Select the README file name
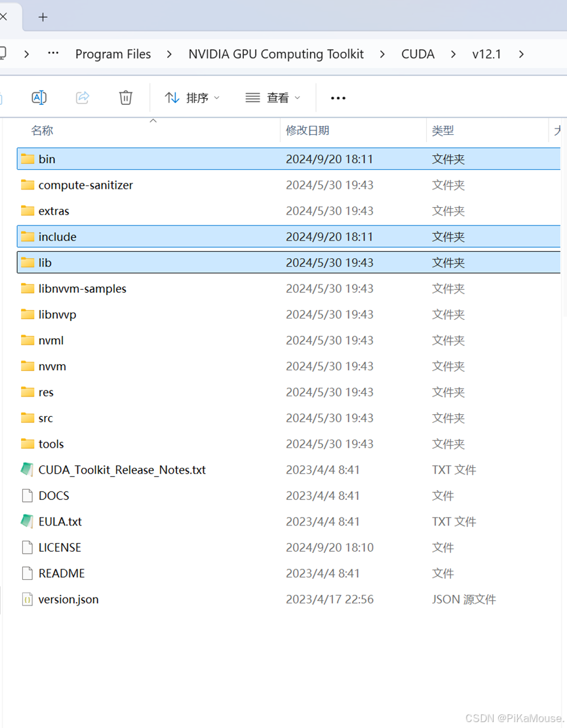This screenshot has width=567, height=728. click(x=62, y=574)
